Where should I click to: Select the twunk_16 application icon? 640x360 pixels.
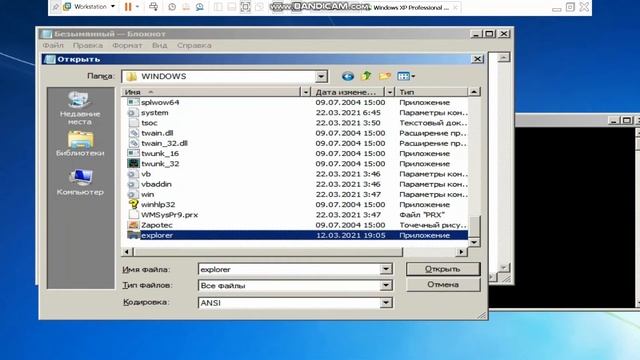pyautogui.click(x=133, y=153)
